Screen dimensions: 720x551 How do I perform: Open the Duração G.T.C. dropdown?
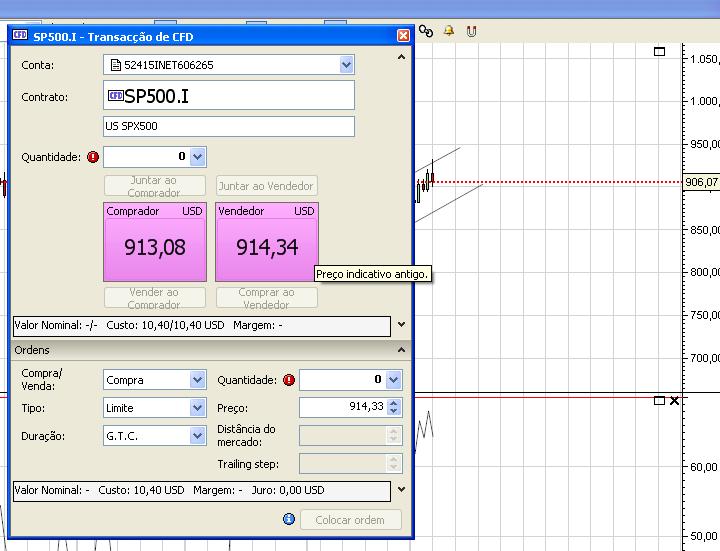tap(197, 436)
